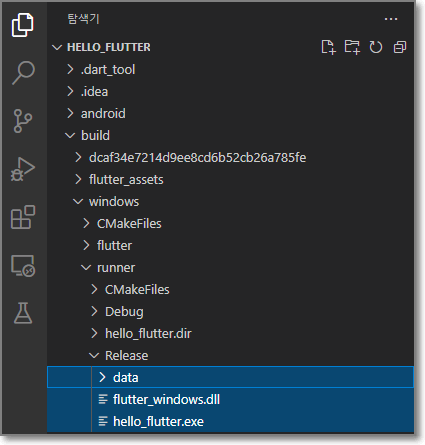Expand the flutter folder chevron

[86, 245]
